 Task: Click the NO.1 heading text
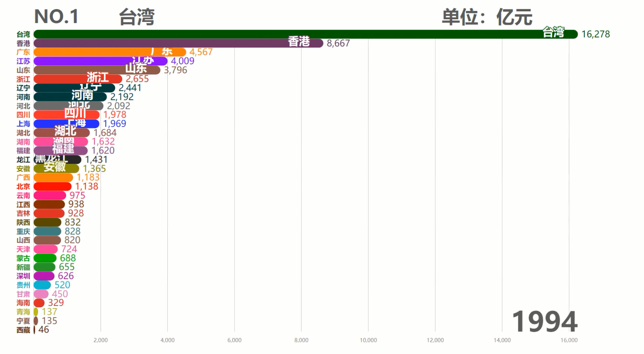pos(56,16)
